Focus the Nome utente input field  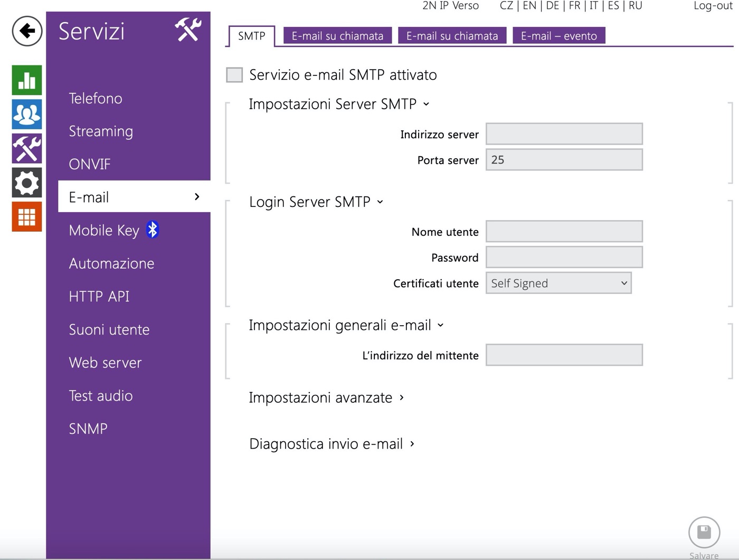pyautogui.click(x=564, y=231)
